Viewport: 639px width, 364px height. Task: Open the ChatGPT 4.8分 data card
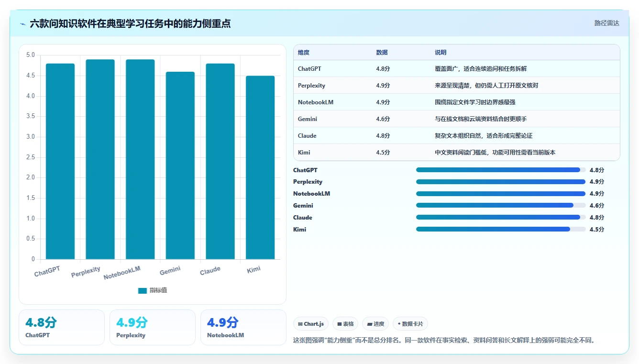tap(62, 327)
